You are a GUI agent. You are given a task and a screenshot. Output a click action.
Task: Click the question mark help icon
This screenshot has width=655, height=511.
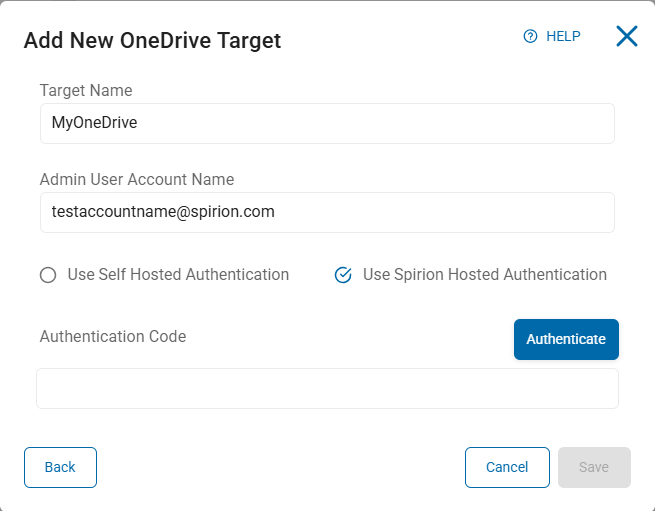(531, 37)
